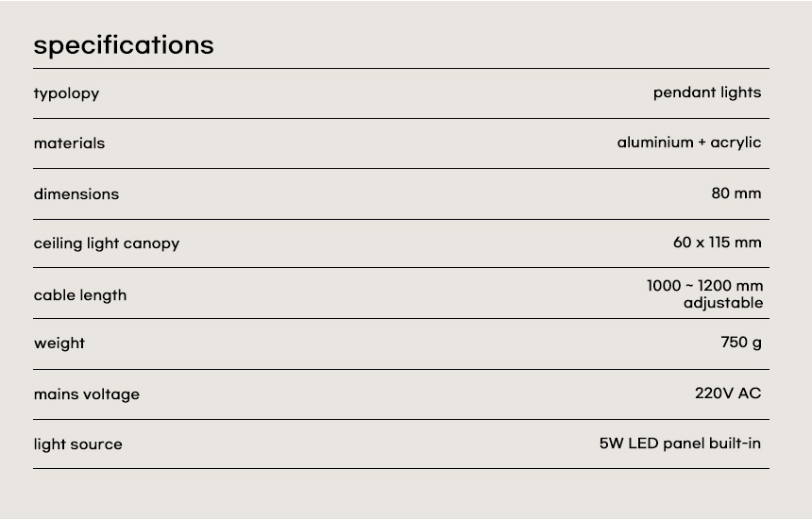Select the '1000 ~ 1200 mm' value

point(704,285)
